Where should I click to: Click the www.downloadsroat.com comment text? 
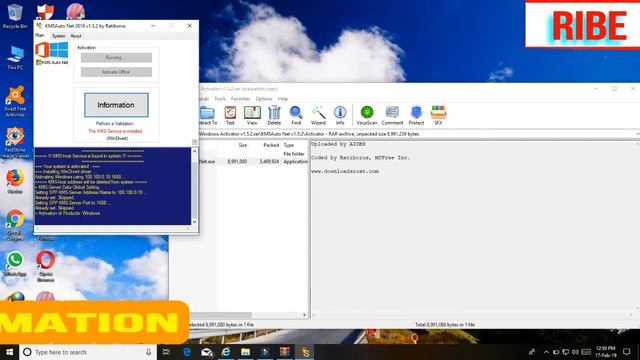(345, 171)
